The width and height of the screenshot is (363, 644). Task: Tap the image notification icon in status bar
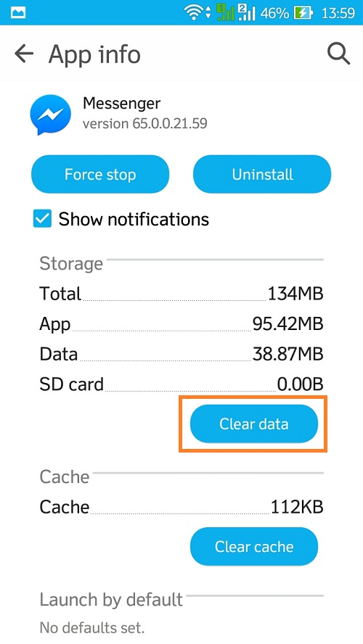pos(17,13)
